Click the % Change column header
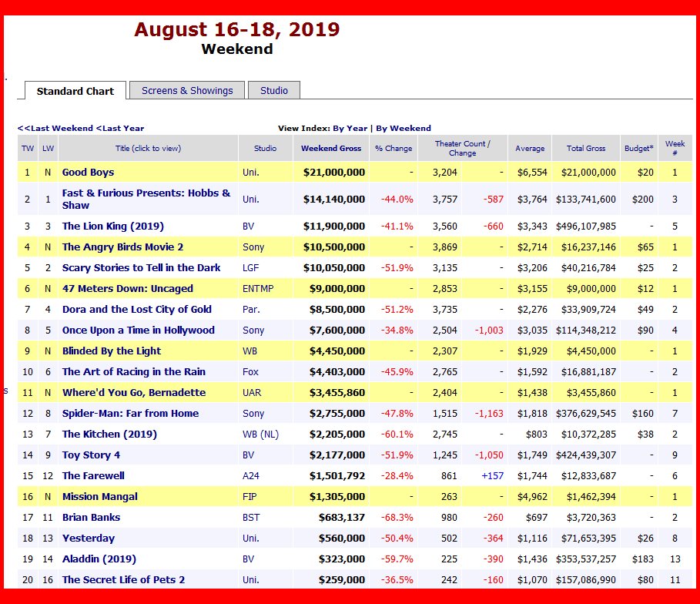The image size is (700, 604). coord(394,148)
